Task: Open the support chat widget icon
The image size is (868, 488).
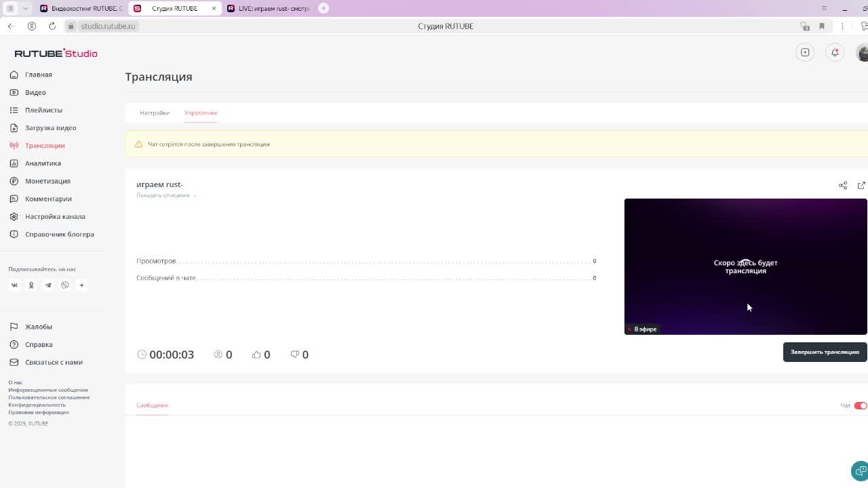Action: coord(860,470)
